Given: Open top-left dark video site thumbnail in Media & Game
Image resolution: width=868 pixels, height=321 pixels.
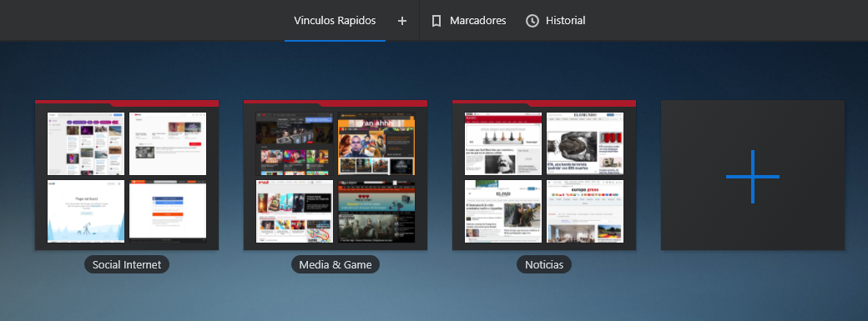Looking at the screenshot, I should point(295,144).
